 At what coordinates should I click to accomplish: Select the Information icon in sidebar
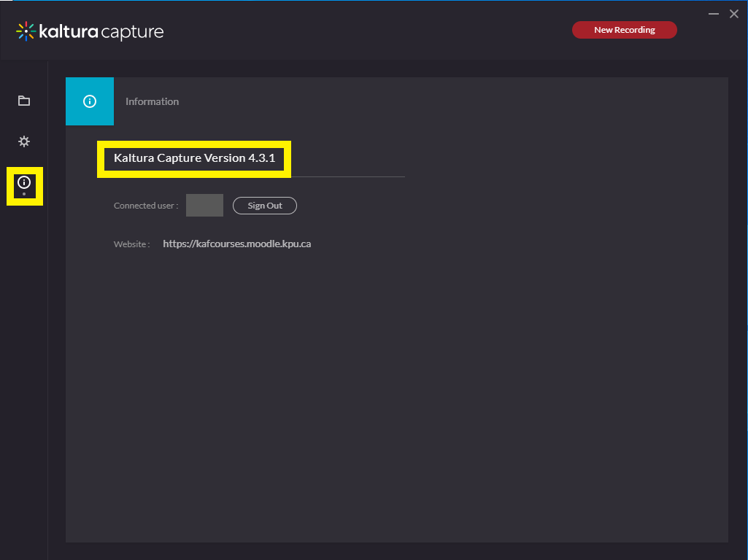point(24,182)
